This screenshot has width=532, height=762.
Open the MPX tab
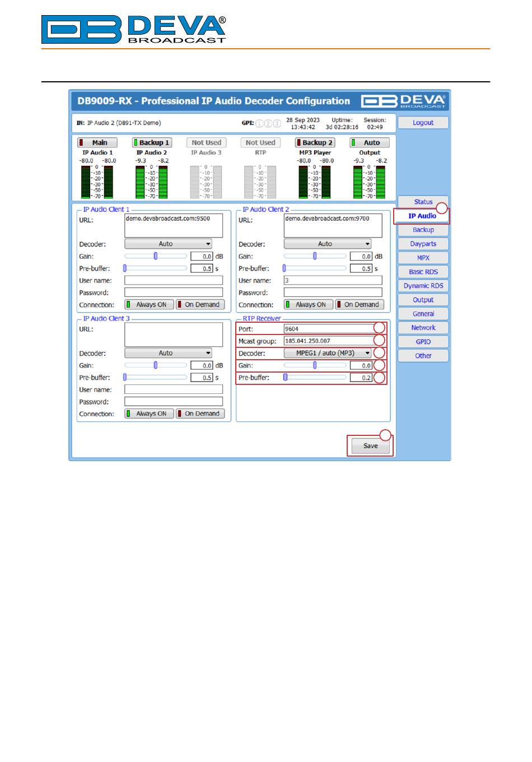point(423,258)
